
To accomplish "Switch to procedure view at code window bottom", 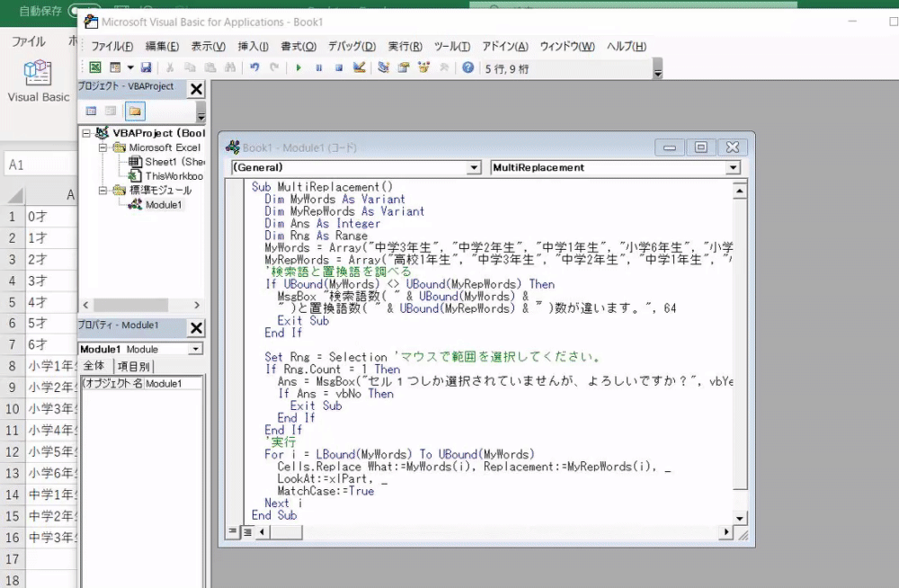I will (234, 532).
